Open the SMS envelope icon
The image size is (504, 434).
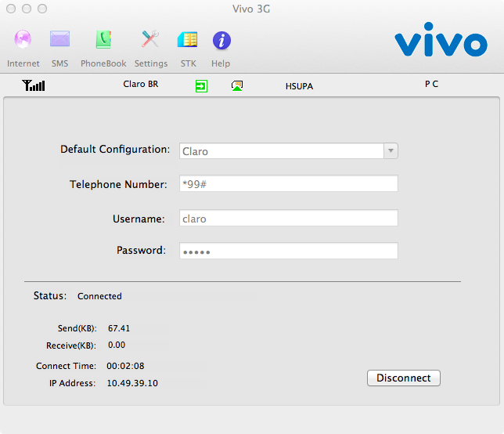coord(59,39)
